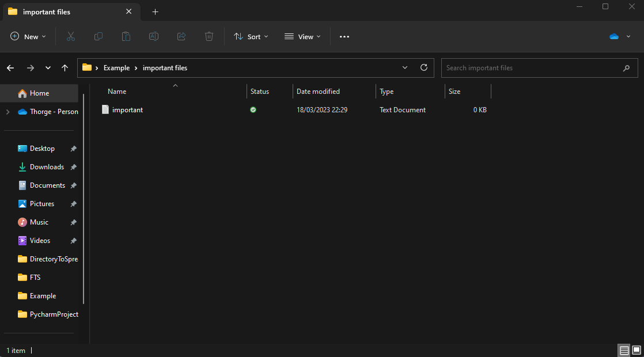The width and height of the screenshot is (644, 357).
Task: Refresh the folder view
Action: pyautogui.click(x=423, y=67)
